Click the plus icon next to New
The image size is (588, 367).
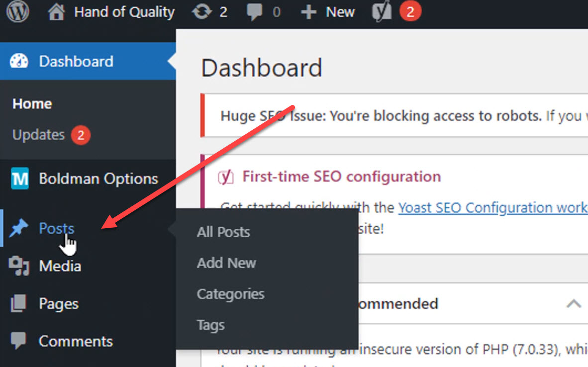tap(308, 12)
